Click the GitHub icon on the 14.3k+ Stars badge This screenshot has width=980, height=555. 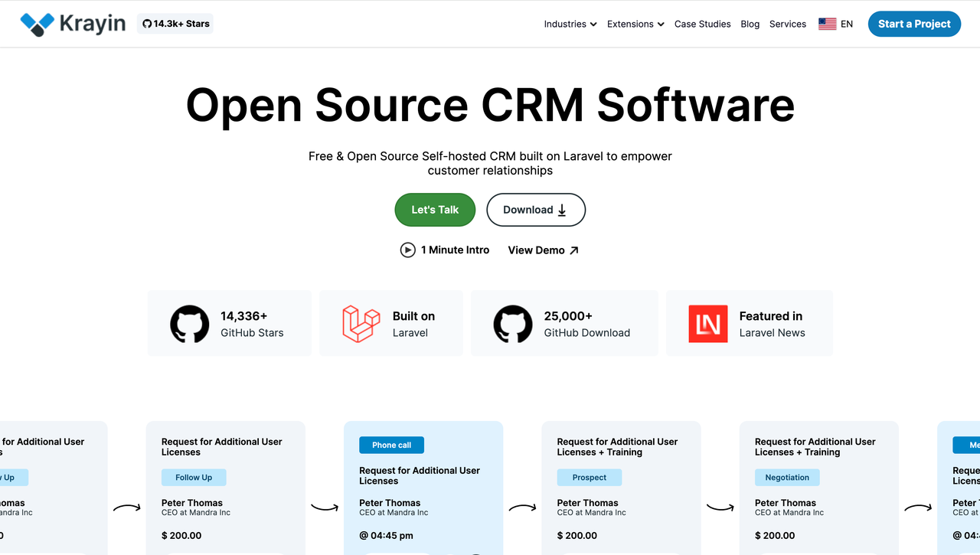(x=146, y=23)
